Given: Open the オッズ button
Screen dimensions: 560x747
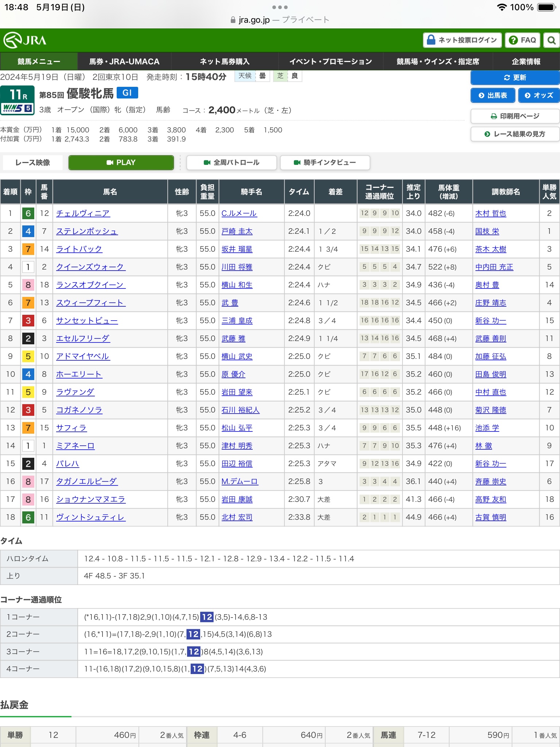Looking at the screenshot, I should point(539,95).
